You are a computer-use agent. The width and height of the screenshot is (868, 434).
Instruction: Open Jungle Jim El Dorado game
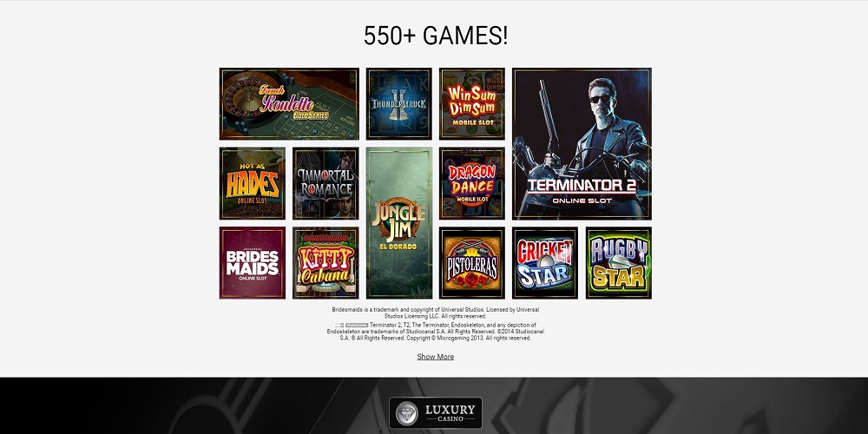tap(398, 223)
